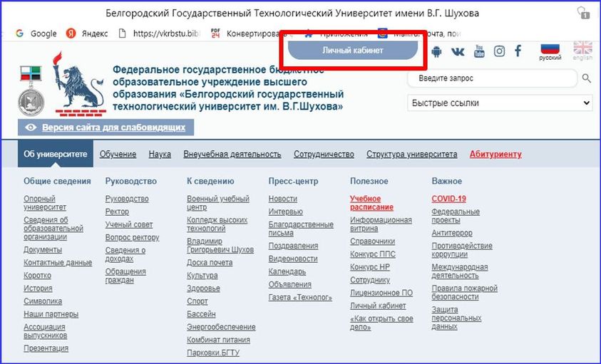
Task: Switch site language to Russian flag
Action: tap(550, 49)
